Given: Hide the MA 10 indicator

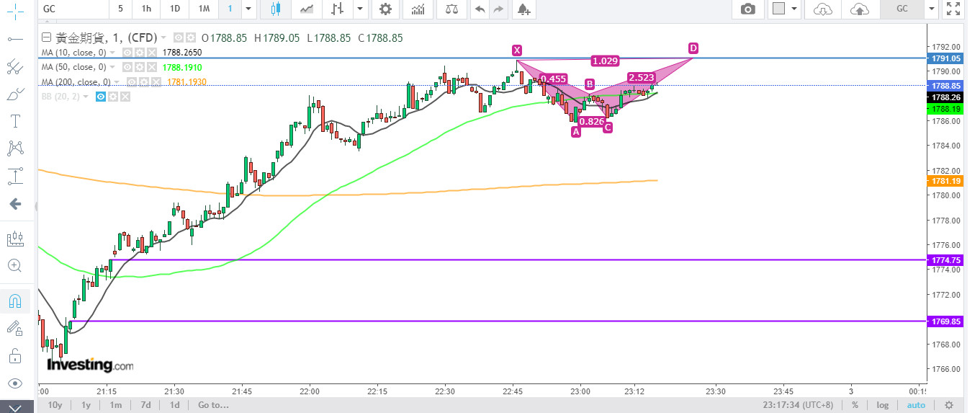Looking at the screenshot, I should click(x=127, y=53).
